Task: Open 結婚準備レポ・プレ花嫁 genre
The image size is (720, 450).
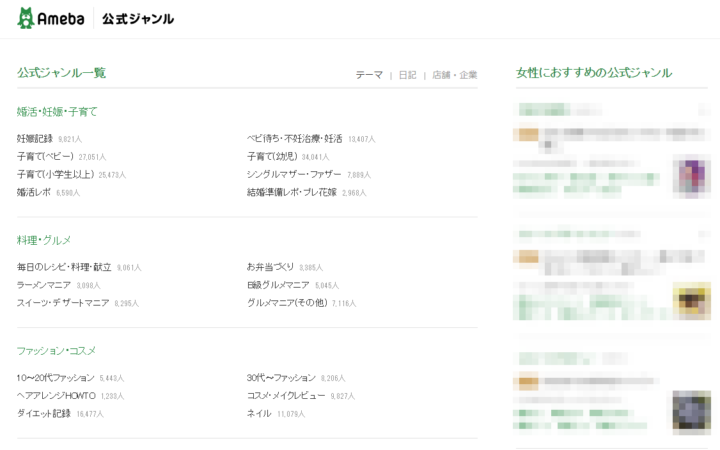Action: [x=292, y=192]
